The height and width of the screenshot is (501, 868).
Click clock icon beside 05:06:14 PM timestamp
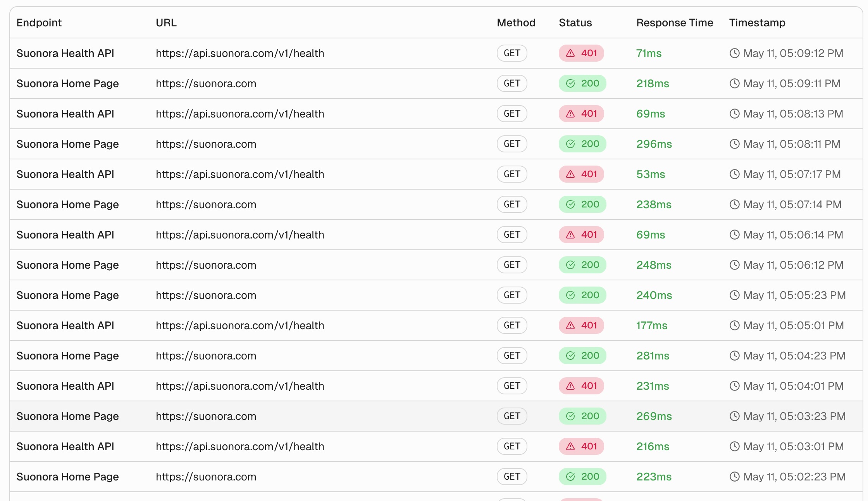click(734, 235)
